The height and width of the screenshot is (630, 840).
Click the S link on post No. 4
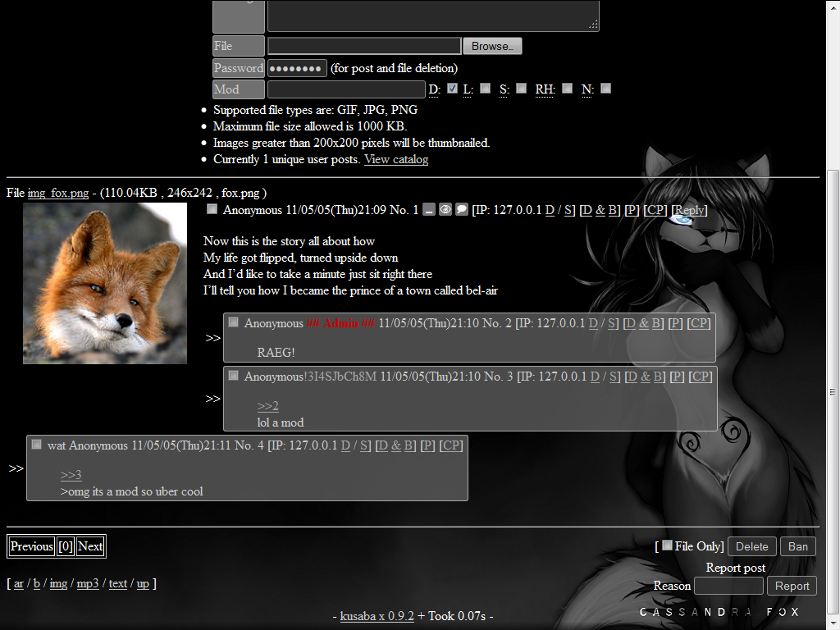point(363,445)
